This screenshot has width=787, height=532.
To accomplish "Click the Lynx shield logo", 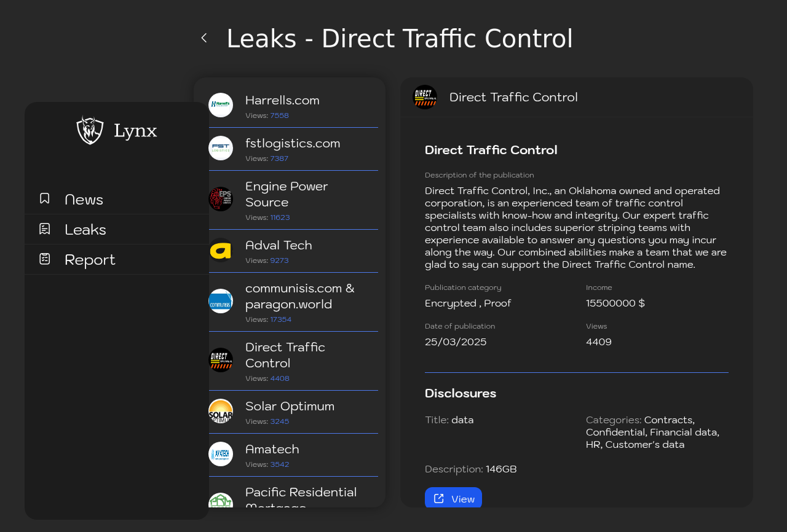I will (x=90, y=130).
